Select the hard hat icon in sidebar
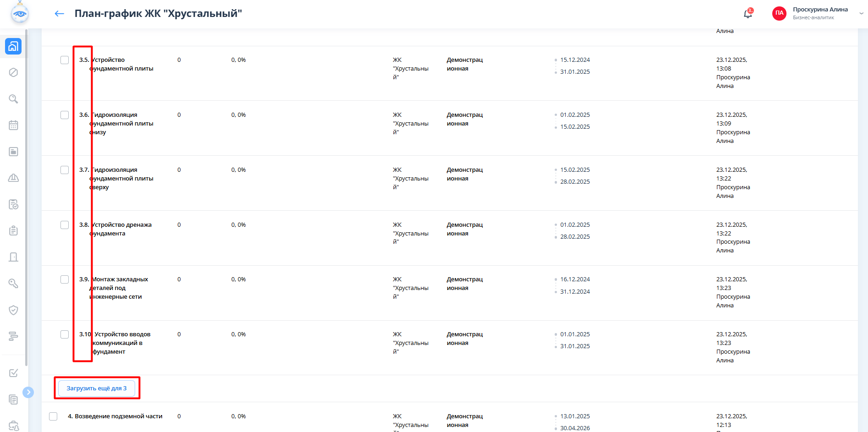 [x=13, y=178]
